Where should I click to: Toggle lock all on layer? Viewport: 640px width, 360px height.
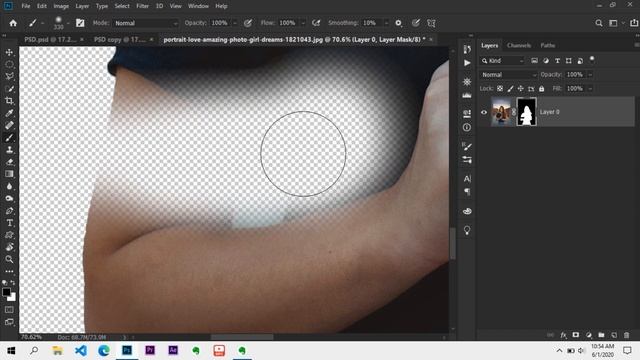542,89
